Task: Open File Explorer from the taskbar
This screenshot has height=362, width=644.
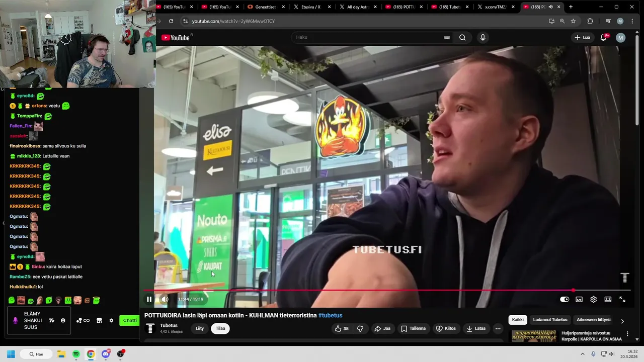Action: click(x=61, y=354)
